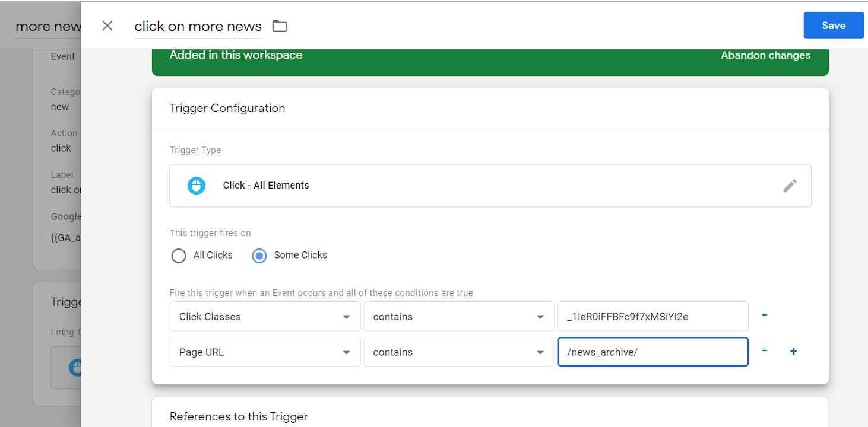Click the Trigger Configuration heading
The image size is (868, 427).
click(227, 109)
